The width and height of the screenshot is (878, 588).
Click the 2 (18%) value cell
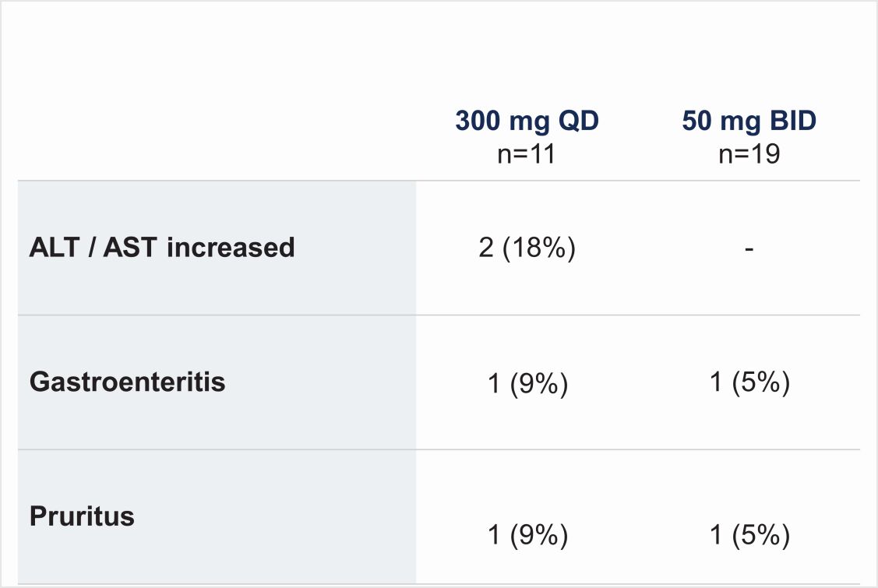coord(527,248)
